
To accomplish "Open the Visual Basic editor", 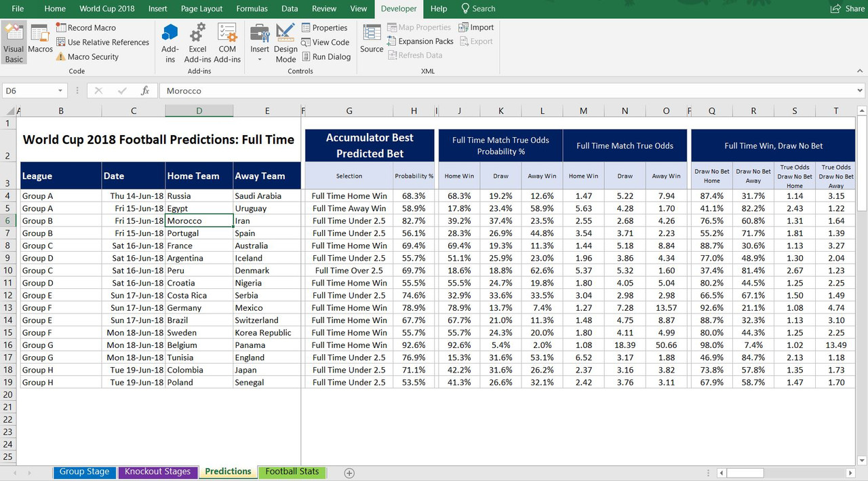I will (14, 43).
